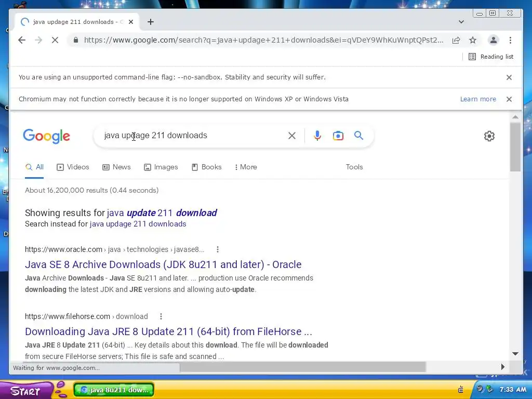Click the vertical scrollbar down arrow
The image size is (532, 399).
pos(515,354)
